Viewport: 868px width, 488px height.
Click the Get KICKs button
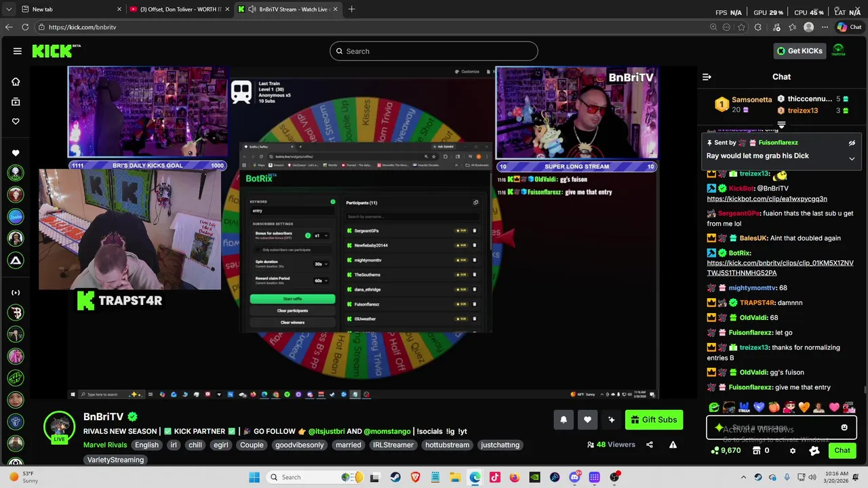pos(800,51)
